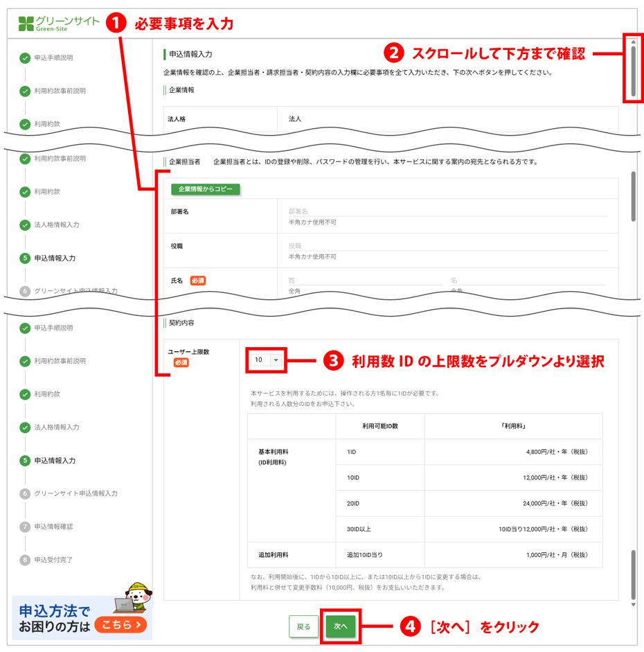Click the scroll down arrow at the bottom of the scrollbar
The width and height of the screenshot is (644, 652).
(633, 605)
